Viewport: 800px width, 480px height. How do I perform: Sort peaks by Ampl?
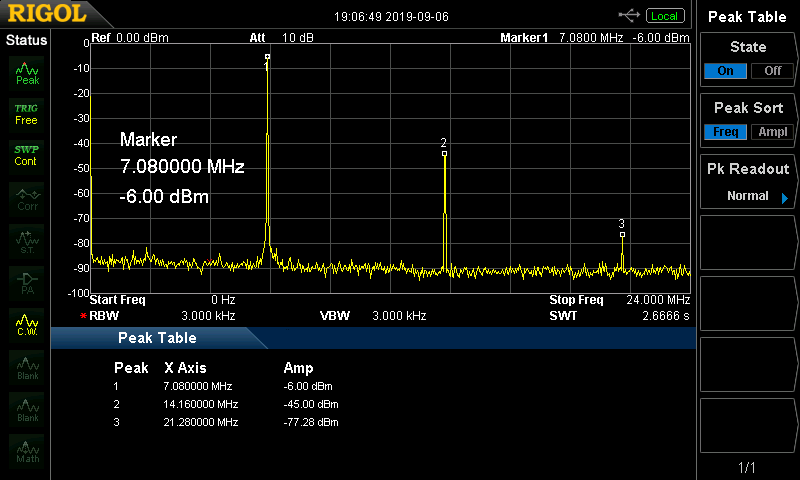772,132
